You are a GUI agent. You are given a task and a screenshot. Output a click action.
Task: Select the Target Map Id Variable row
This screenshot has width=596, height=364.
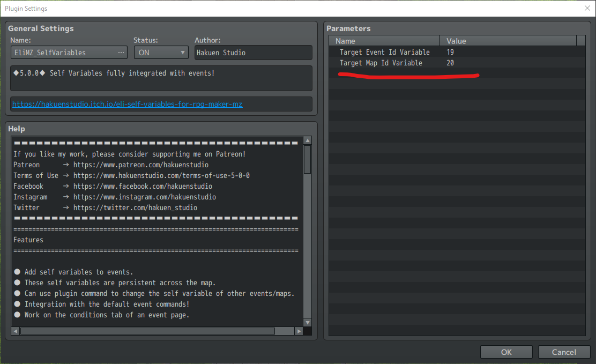point(381,63)
